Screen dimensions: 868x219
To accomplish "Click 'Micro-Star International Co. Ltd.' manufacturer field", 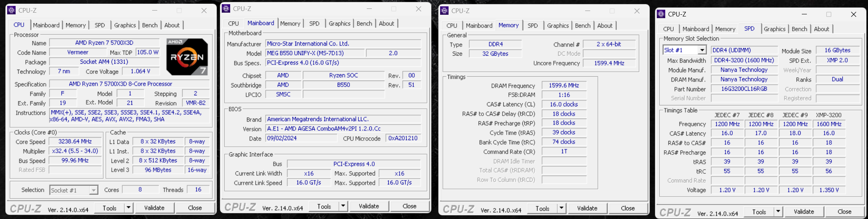I will pyautogui.click(x=343, y=43).
